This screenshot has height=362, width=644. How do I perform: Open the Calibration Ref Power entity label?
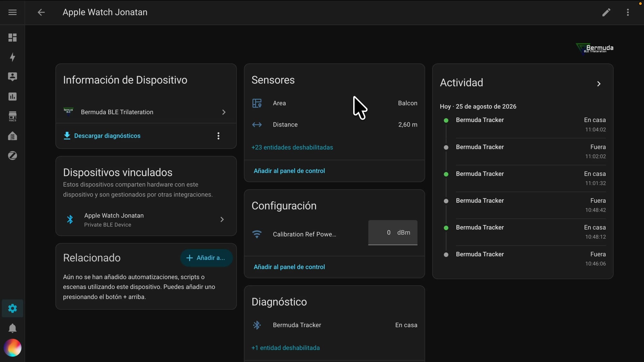click(305, 234)
